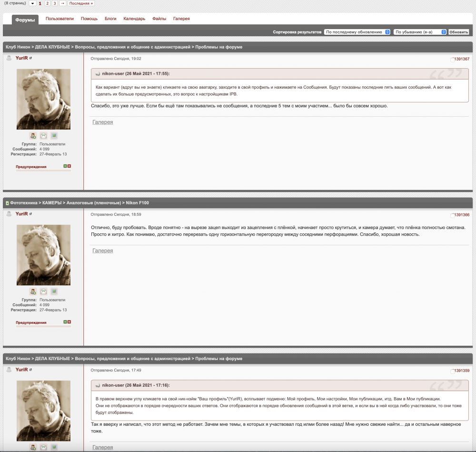Image resolution: width=476 pixels, height=452 pixels.
Task: Click quote snapback arrow for 17:16 quote
Action: click(x=98, y=385)
